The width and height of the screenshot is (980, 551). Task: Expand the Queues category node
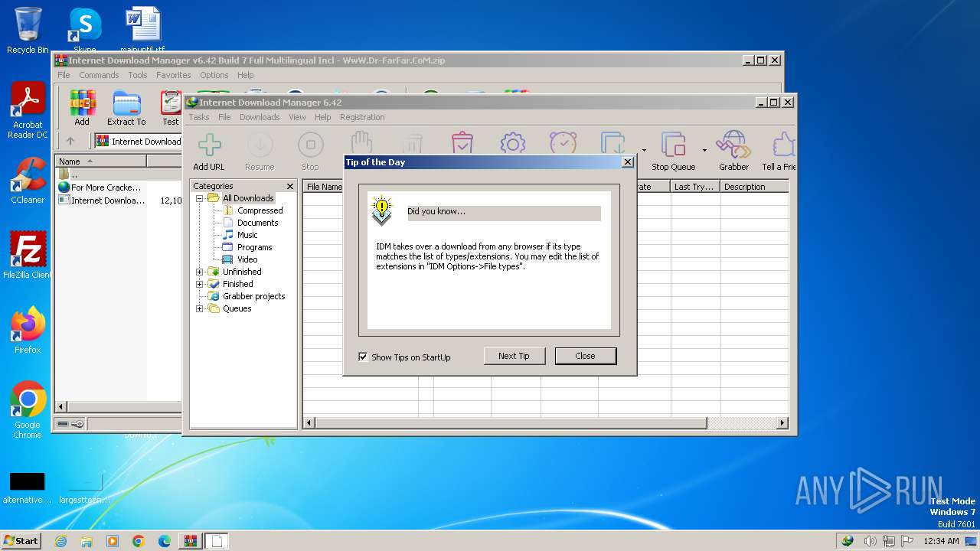tap(200, 308)
